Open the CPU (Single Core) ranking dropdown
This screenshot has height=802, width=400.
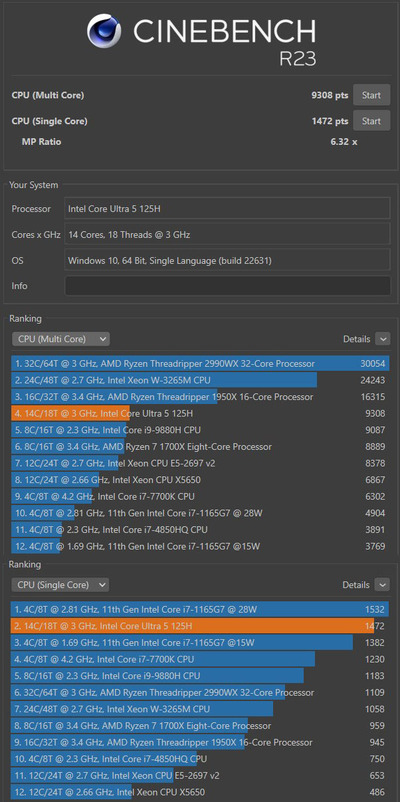tap(60, 585)
